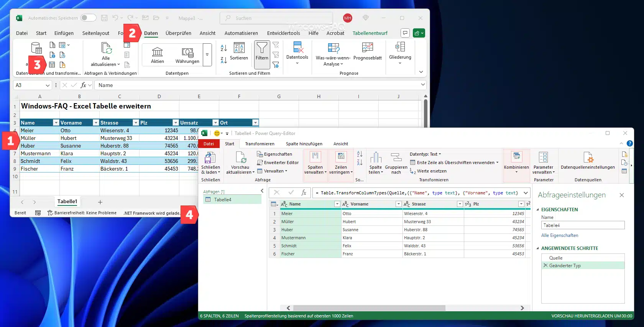Expand the Datentyp: Text dropdown
The image size is (644, 327).
(x=426, y=154)
